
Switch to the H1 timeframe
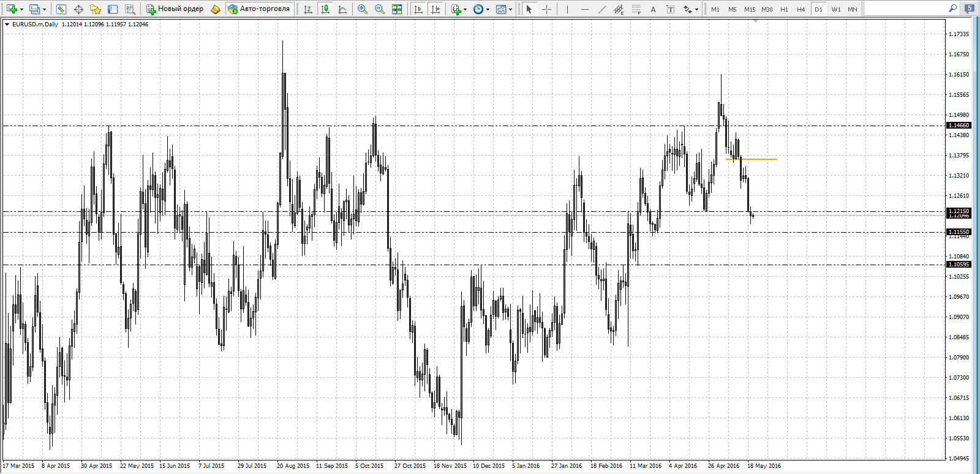(x=784, y=9)
